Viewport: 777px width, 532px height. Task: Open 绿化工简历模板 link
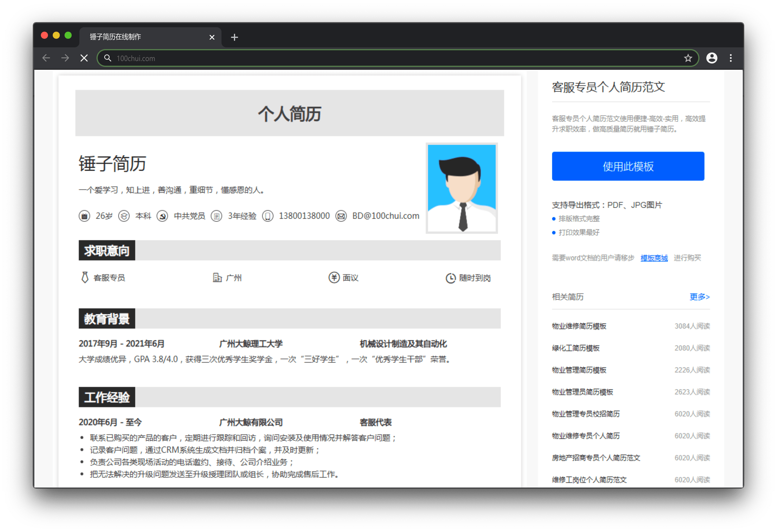tap(575, 348)
